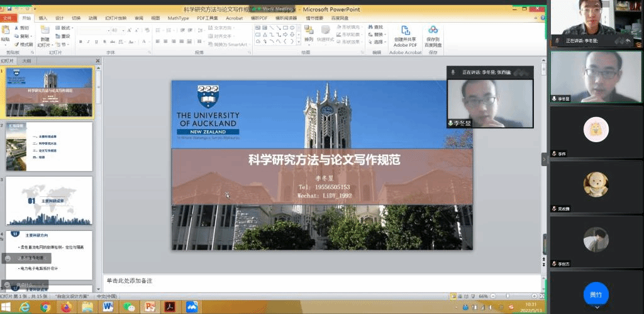
Task: Clear all formatting with the eraser icon
Action: (x=147, y=30)
